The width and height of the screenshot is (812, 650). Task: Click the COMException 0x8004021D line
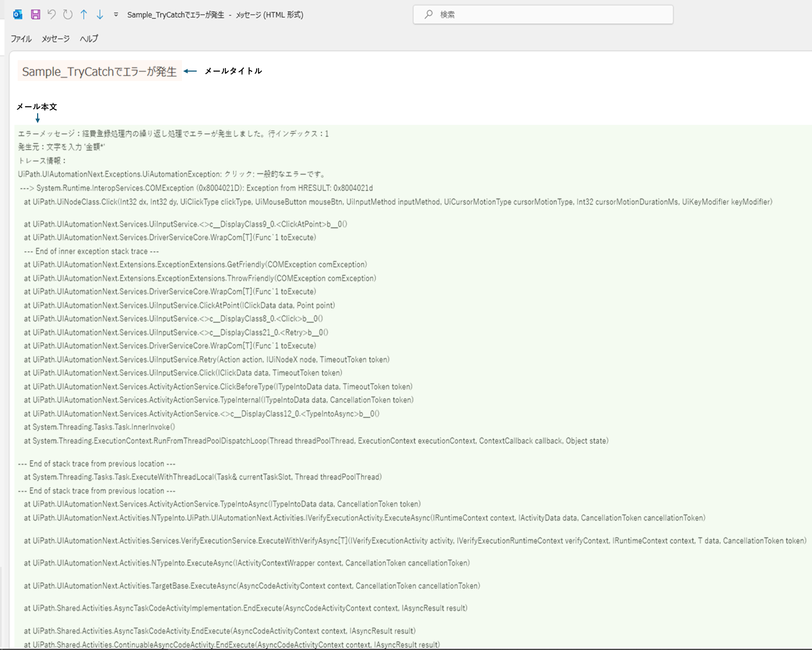click(x=196, y=188)
